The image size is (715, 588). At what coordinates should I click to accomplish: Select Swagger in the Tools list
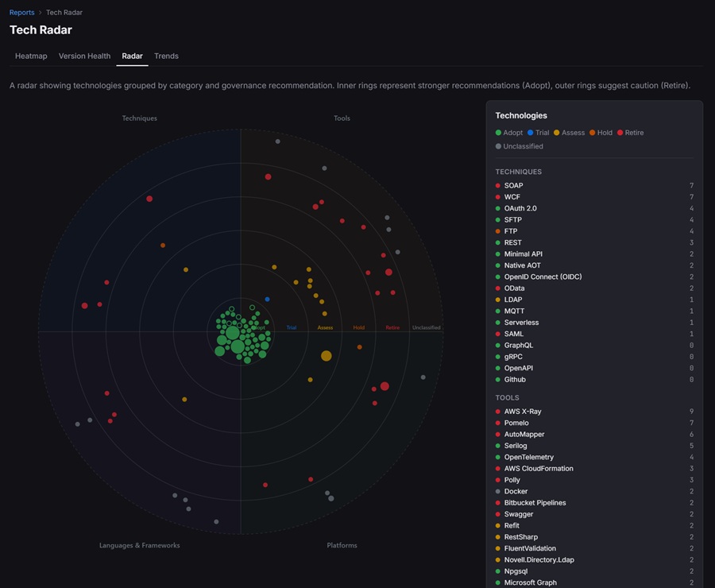click(594, 514)
